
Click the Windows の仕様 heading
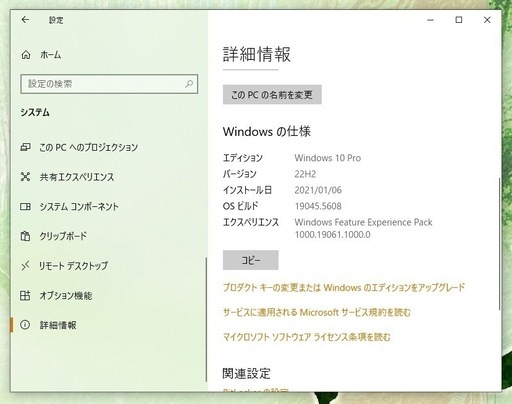267,131
